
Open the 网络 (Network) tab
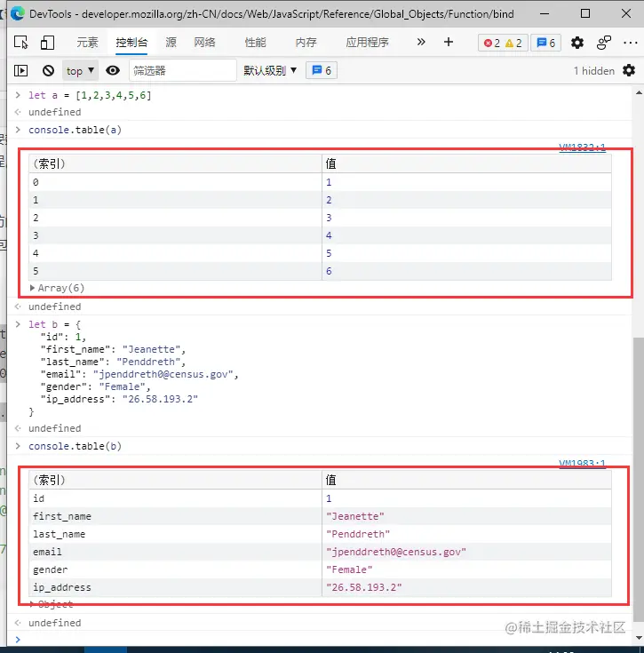coord(205,42)
